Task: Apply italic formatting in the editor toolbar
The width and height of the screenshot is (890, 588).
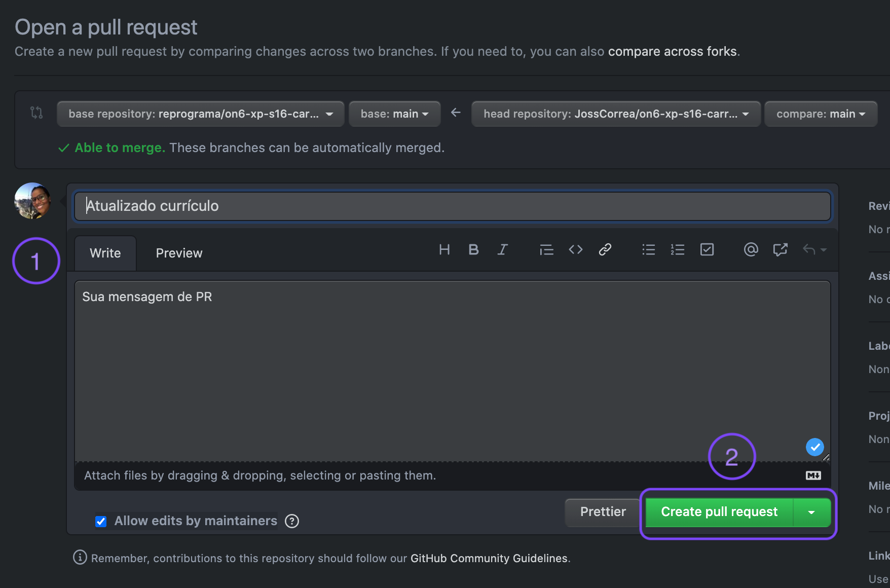Action: tap(502, 249)
